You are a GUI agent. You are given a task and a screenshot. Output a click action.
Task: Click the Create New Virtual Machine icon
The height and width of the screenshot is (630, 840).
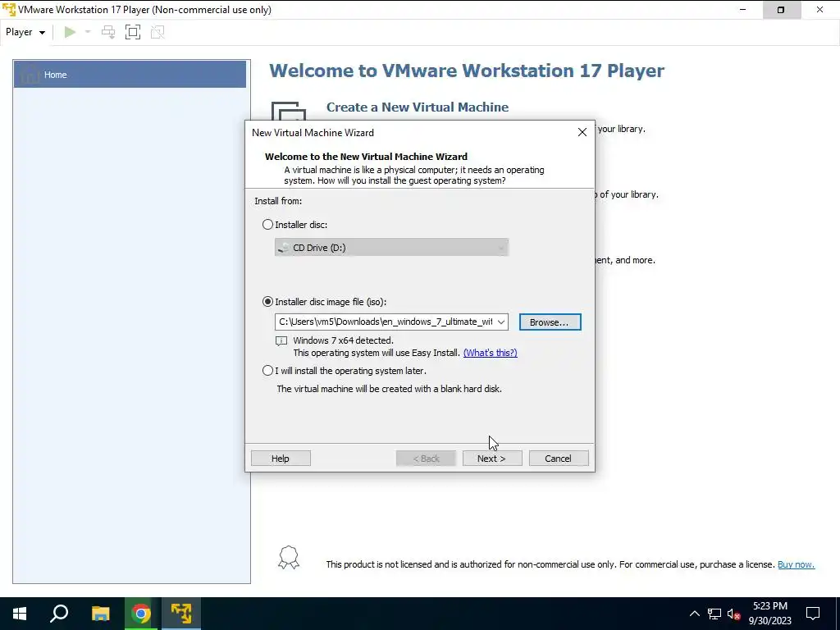tap(288, 111)
